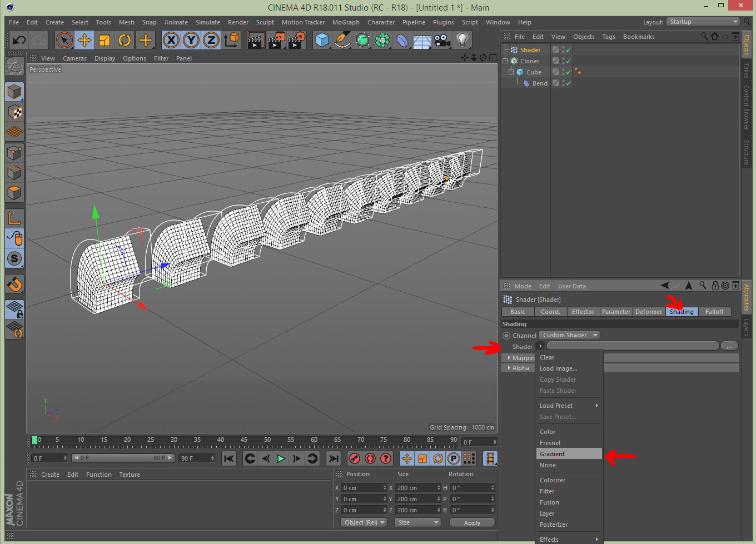Switch to Texture mode checkered cube icon
Image resolution: width=756 pixels, height=544 pixels.
[14, 112]
